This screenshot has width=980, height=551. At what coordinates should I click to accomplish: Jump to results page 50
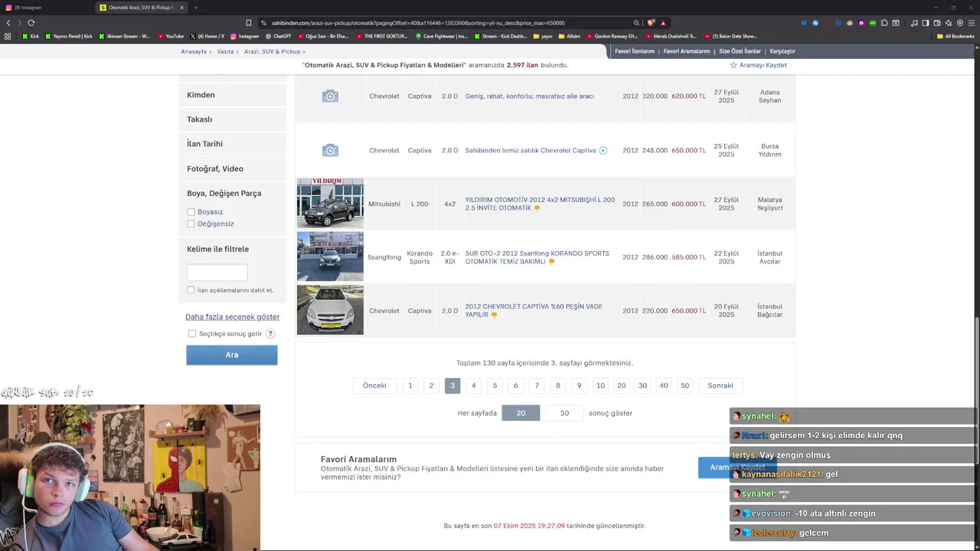(684, 386)
